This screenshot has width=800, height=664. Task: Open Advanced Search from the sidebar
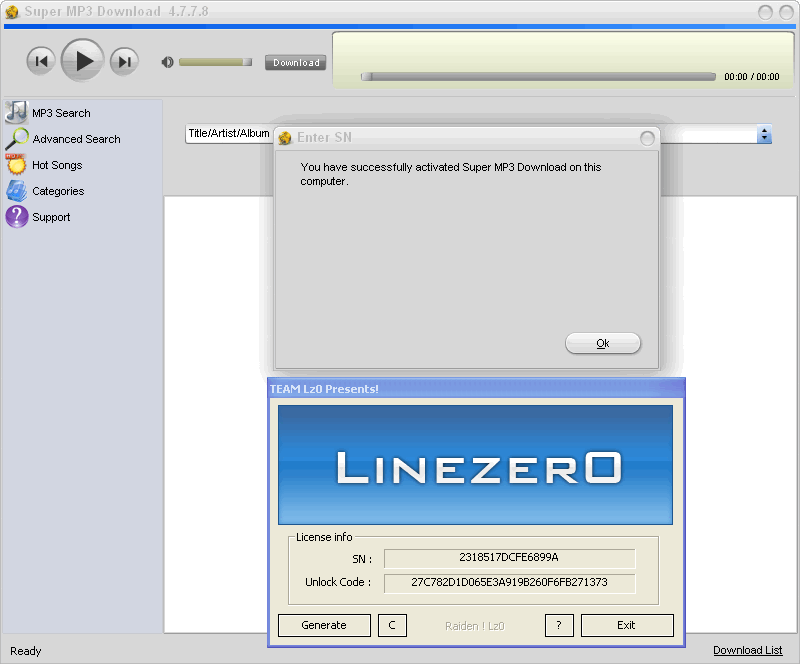point(77,139)
